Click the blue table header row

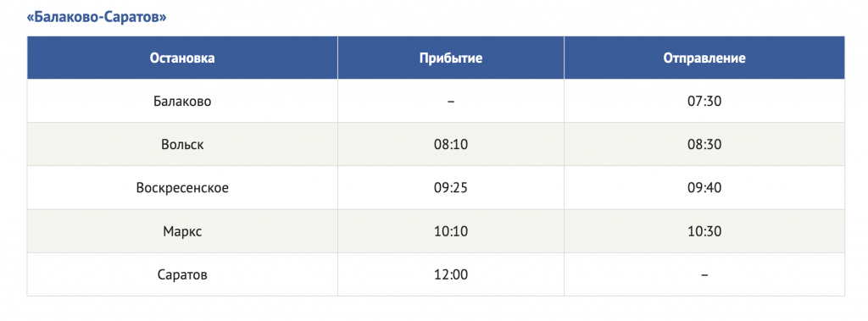(436, 58)
